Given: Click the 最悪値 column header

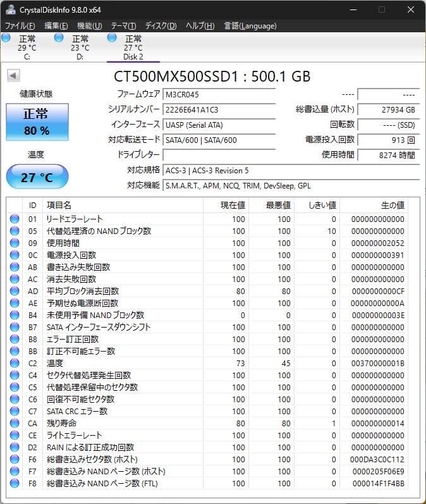Looking at the screenshot, I should [272, 205].
